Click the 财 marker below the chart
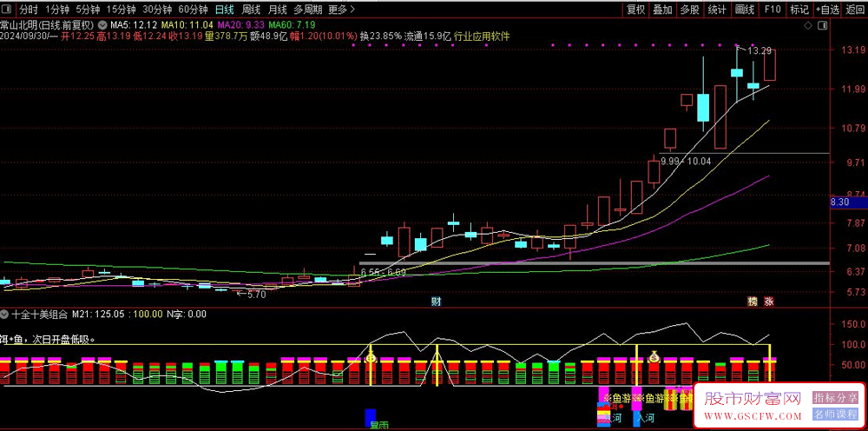 click(436, 302)
